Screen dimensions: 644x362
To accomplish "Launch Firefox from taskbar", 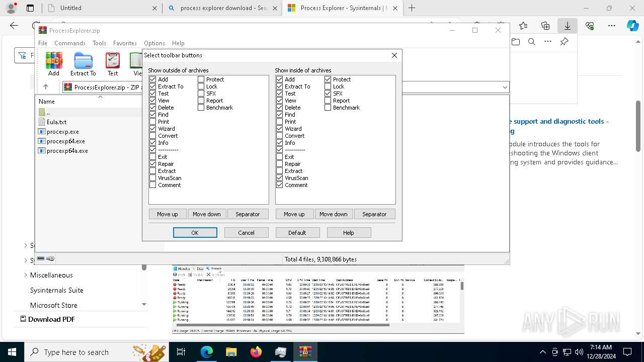I will tap(256, 352).
